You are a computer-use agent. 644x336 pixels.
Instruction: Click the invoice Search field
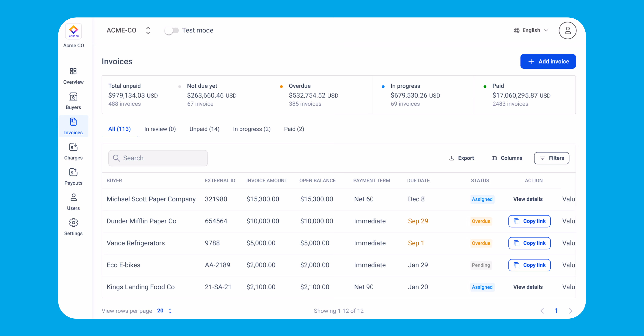pyautogui.click(x=158, y=158)
